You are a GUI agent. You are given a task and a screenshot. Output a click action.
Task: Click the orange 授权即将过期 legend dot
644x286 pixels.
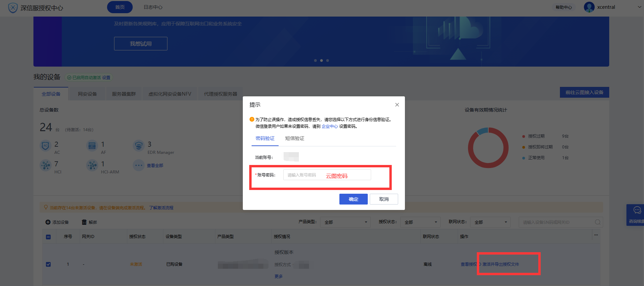coord(523,147)
